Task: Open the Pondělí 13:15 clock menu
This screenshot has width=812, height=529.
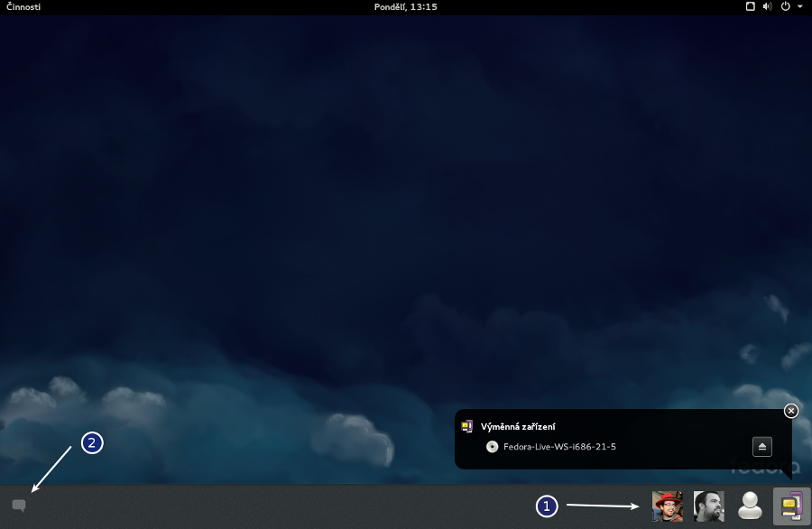Action: (x=405, y=7)
